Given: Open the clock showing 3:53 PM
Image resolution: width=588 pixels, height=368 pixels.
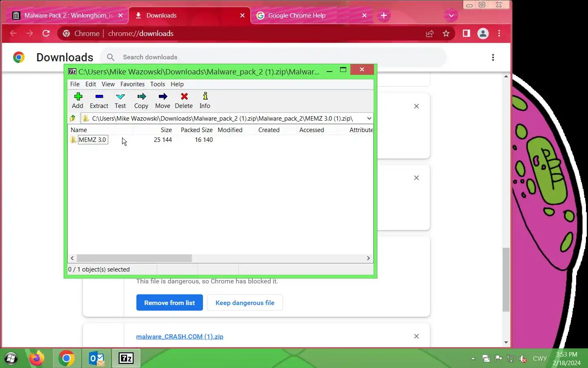Looking at the screenshot, I should [x=567, y=359].
